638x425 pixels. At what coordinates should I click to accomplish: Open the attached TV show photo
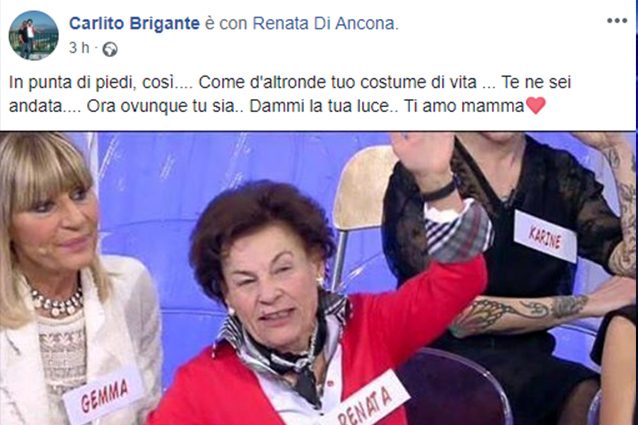(x=319, y=278)
